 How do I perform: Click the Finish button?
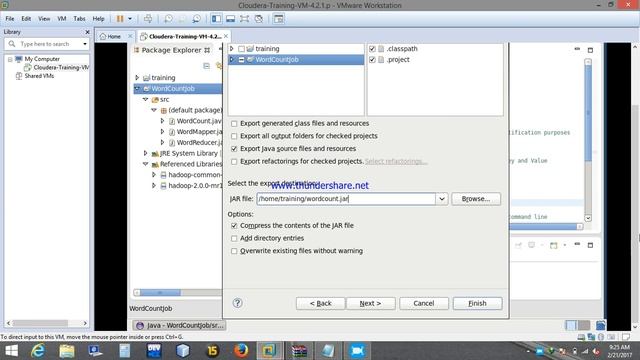point(477,303)
